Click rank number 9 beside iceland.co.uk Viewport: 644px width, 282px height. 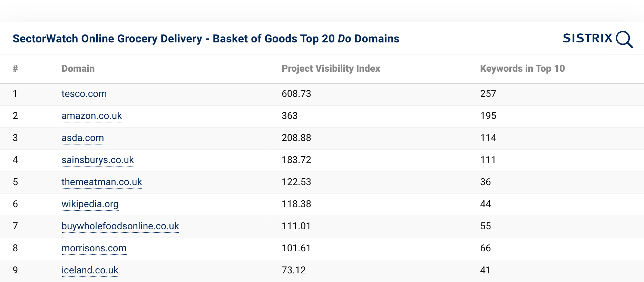click(15, 270)
